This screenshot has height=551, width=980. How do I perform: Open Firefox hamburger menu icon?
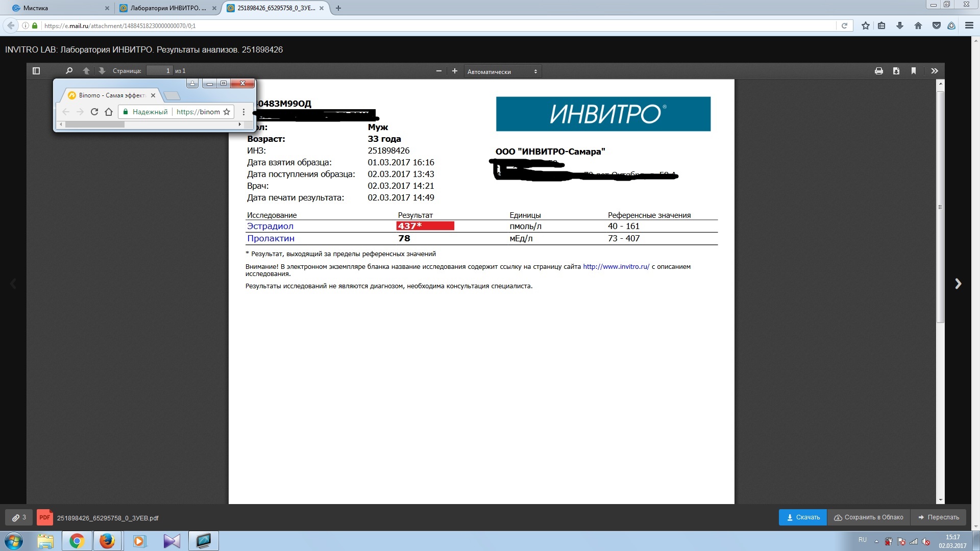(x=969, y=26)
